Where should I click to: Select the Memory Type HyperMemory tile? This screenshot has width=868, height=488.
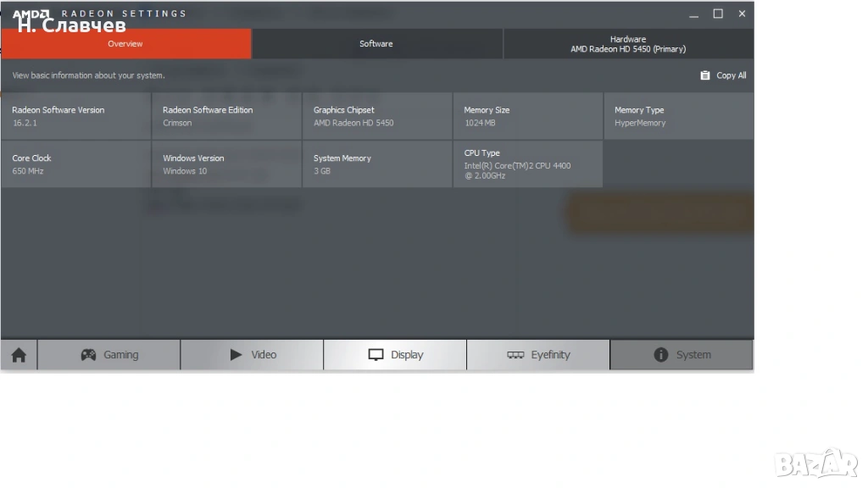[678, 116]
